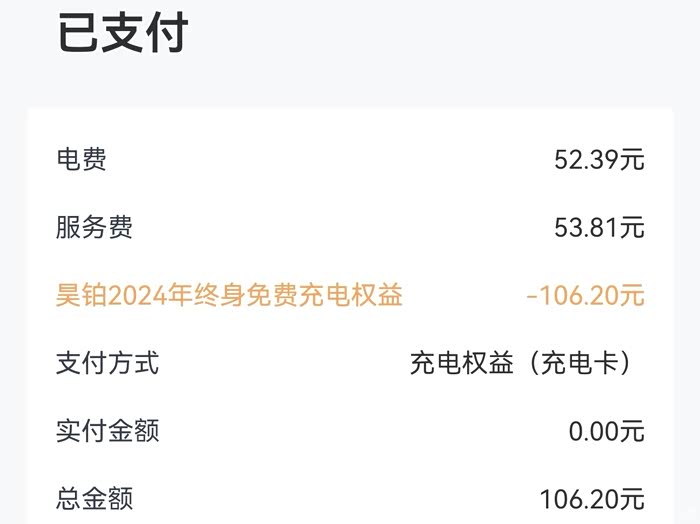Click the 52.39元 electricity fee amount
Screen dimensions: 700x524
point(599,159)
